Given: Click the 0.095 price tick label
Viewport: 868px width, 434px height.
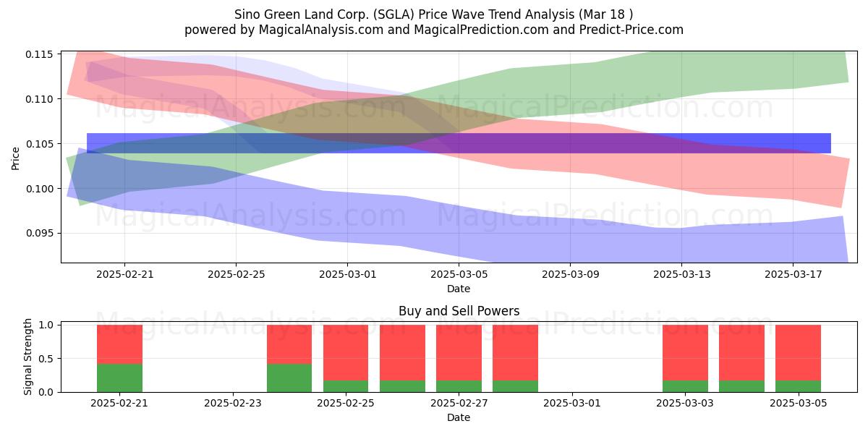Looking at the screenshot, I should click(x=41, y=234).
